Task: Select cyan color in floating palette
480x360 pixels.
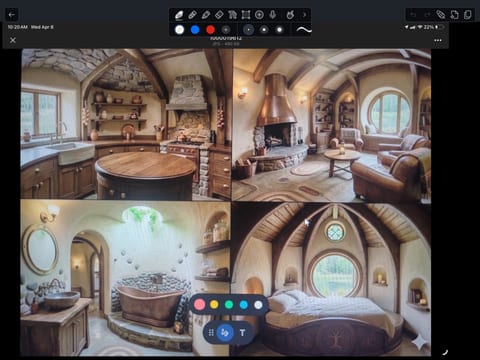Action: pos(244,305)
